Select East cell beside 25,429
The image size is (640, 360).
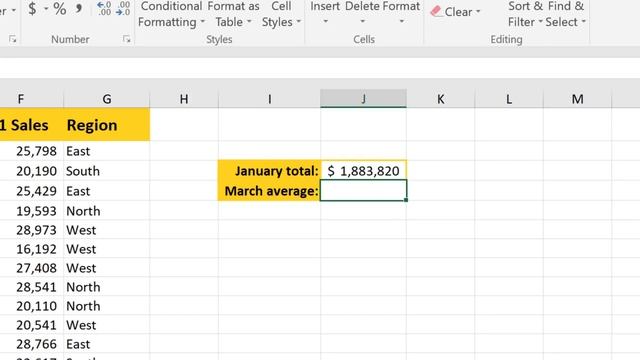[x=107, y=191]
